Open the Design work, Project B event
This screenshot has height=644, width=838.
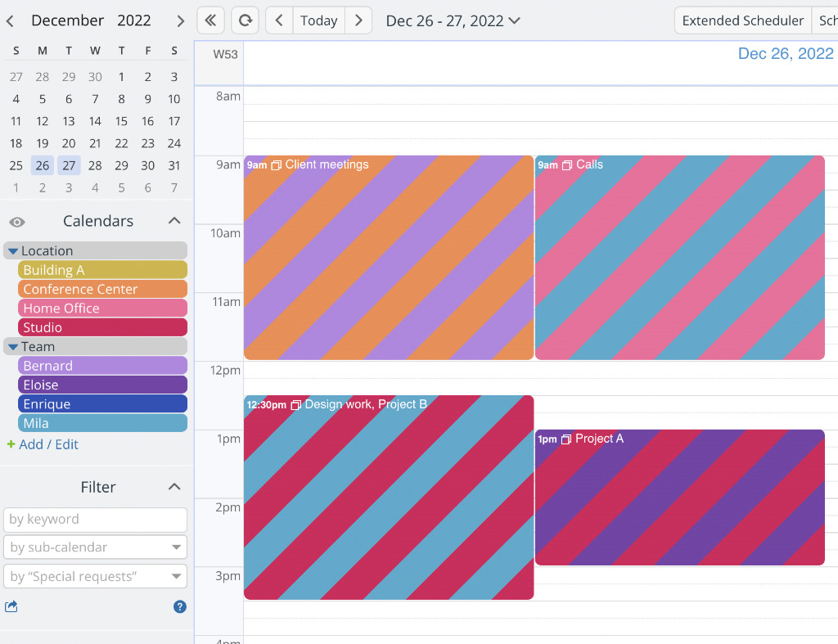389,498
